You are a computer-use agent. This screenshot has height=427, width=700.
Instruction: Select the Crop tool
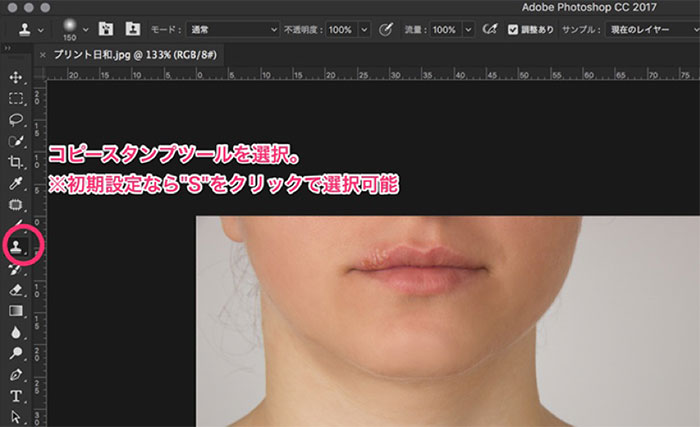[x=16, y=162]
